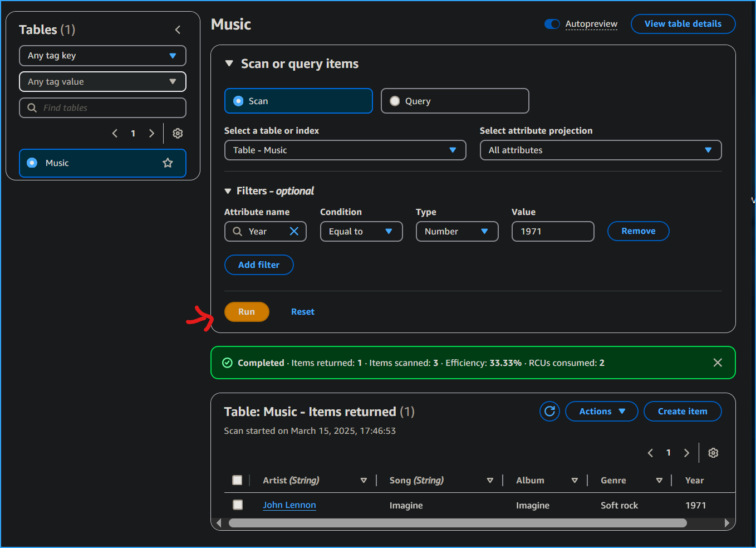Expand the Select attribute projection dropdown

point(600,150)
